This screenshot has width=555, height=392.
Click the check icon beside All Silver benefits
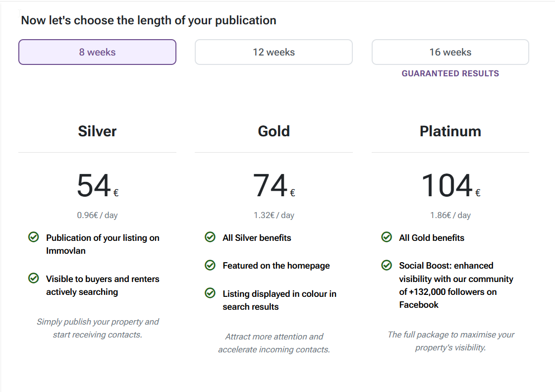[210, 237]
